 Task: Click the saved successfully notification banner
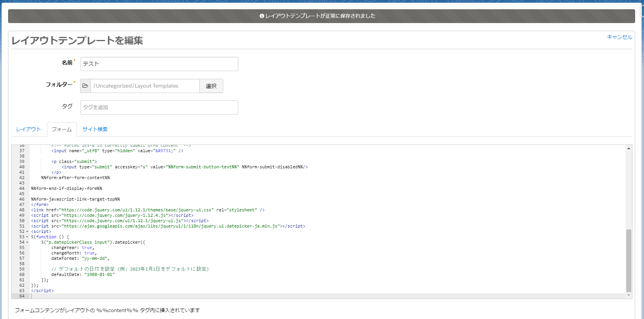coord(321,16)
